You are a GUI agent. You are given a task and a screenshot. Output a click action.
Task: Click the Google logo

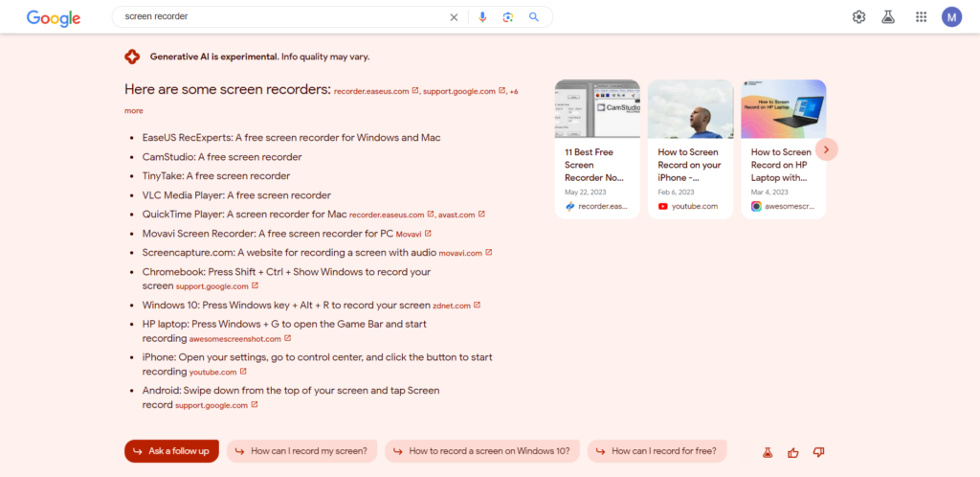pos(54,17)
